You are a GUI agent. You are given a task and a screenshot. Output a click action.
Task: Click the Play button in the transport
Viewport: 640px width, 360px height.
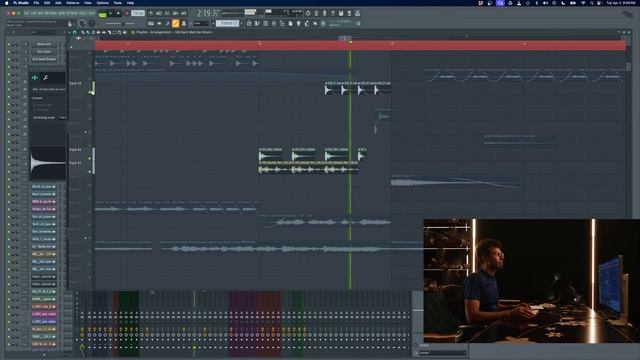point(110,13)
